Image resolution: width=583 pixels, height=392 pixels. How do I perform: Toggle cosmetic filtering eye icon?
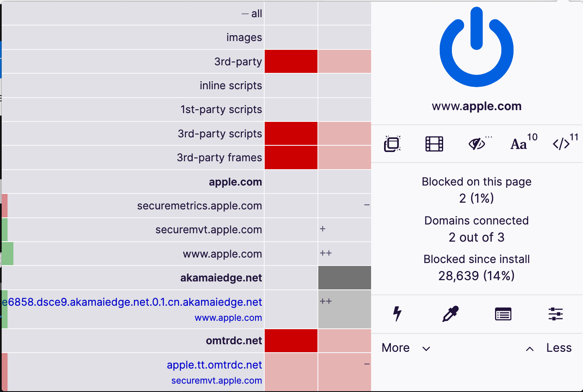[477, 144]
